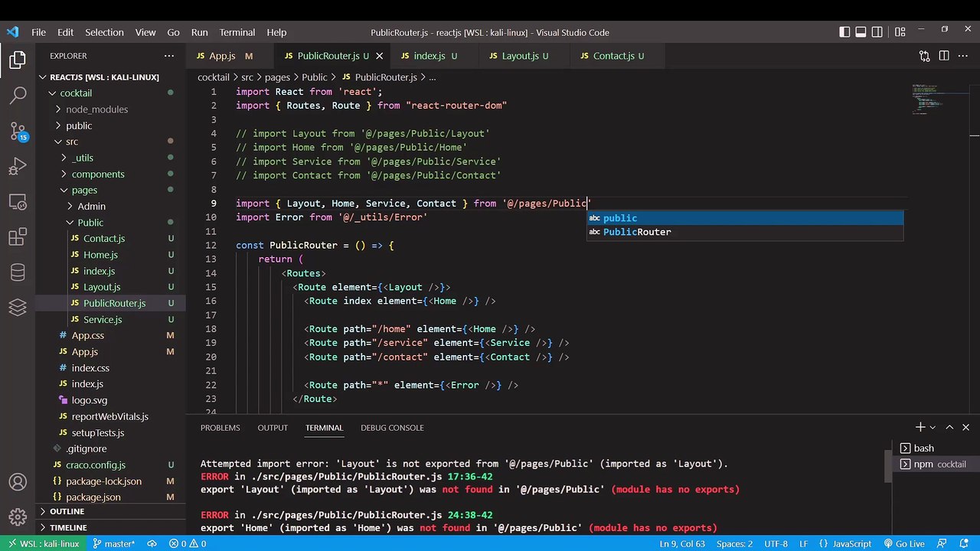Click the WSL: kali-linux remote indicator
The image size is (980, 551).
coord(42,543)
